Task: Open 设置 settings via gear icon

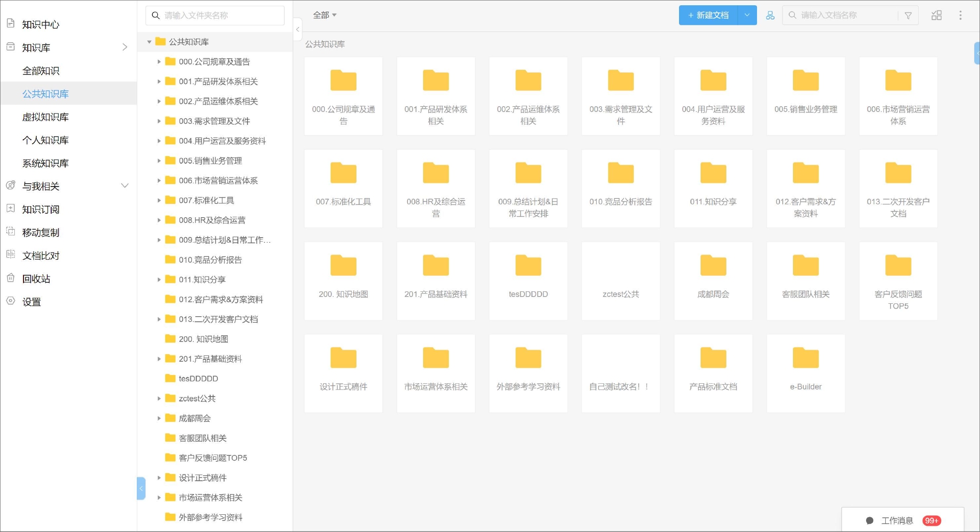Action: tap(33, 302)
